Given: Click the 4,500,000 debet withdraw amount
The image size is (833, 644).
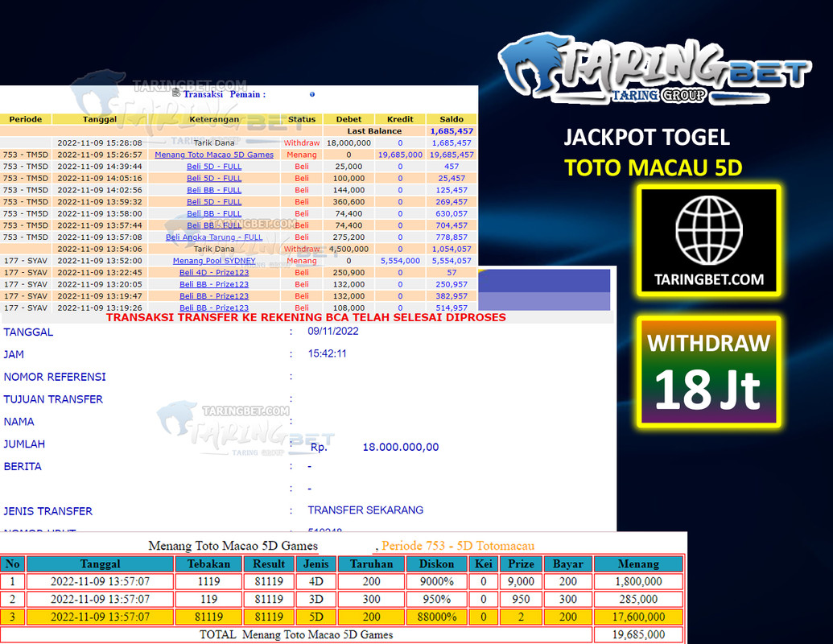Looking at the screenshot, I should click(x=348, y=249).
